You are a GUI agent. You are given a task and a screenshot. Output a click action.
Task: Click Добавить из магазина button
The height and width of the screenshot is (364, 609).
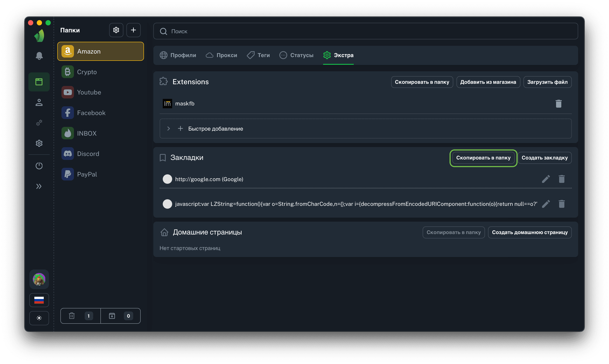[x=488, y=82]
